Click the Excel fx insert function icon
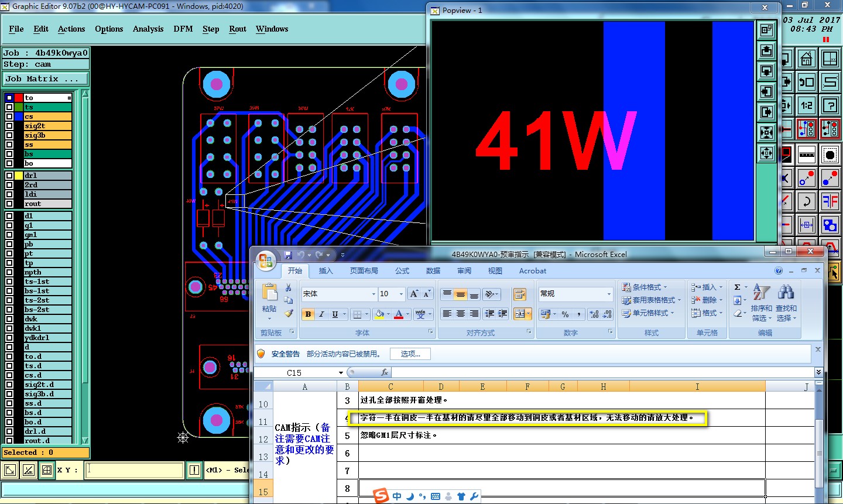This screenshot has height=504, width=843. [385, 372]
